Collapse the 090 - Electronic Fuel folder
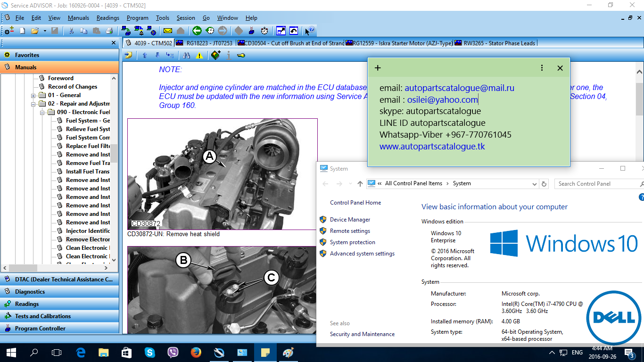 point(42,113)
